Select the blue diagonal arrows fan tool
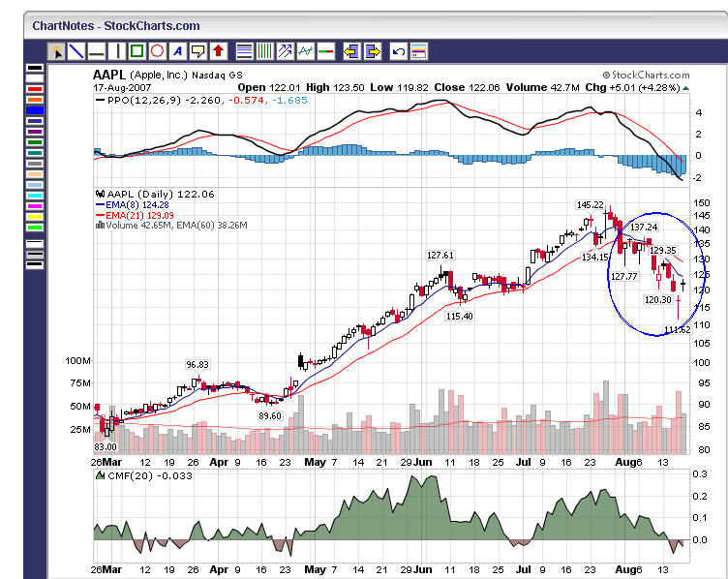The width and height of the screenshot is (728, 579). (x=285, y=51)
